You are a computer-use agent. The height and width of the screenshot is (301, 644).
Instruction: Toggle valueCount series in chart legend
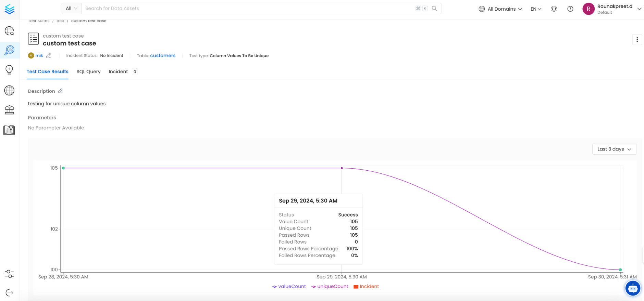click(289, 286)
